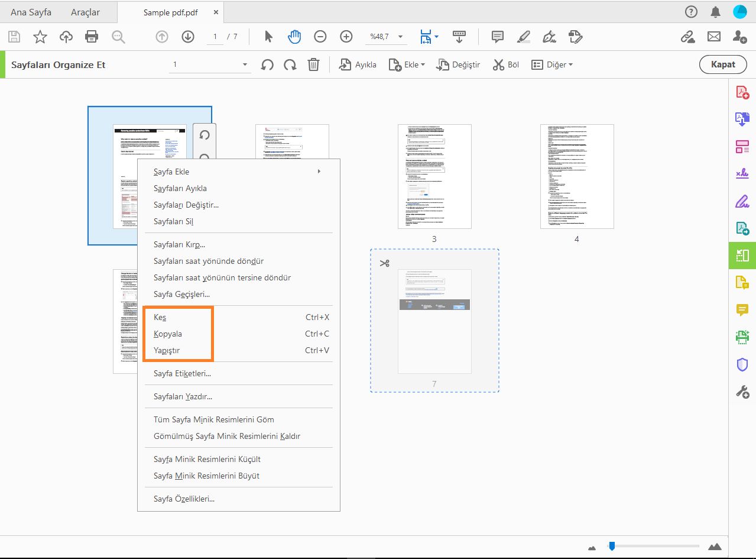Click the zoom in plus icon
Image resolution: width=756 pixels, height=559 pixels.
click(346, 37)
